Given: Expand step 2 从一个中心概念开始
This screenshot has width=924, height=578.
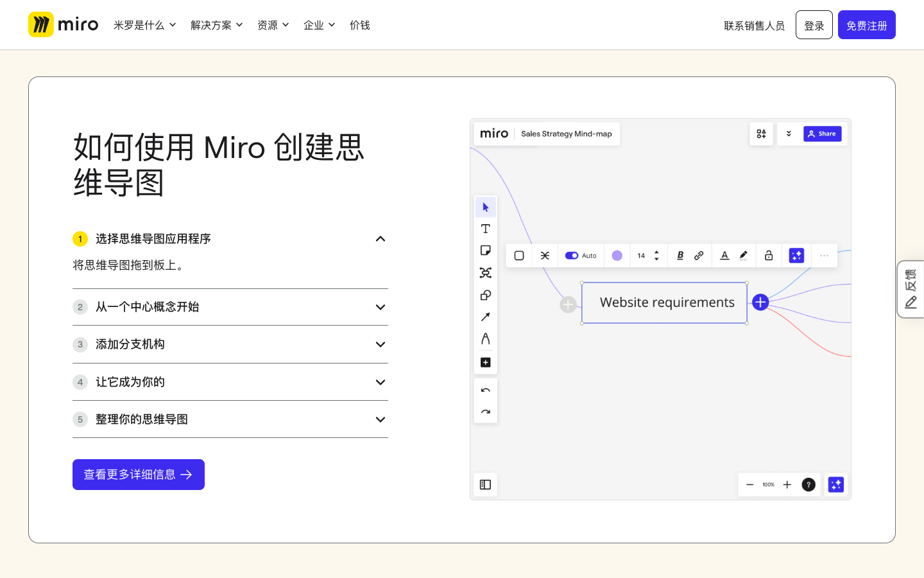Looking at the screenshot, I should (x=381, y=307).
